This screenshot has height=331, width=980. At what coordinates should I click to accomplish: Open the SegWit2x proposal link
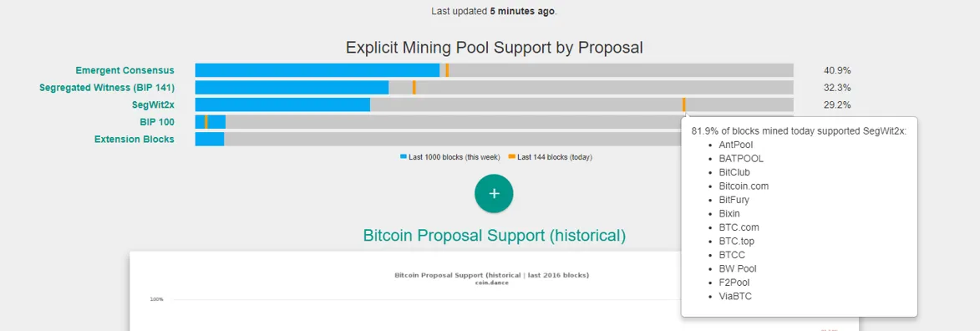coord(153,104)
